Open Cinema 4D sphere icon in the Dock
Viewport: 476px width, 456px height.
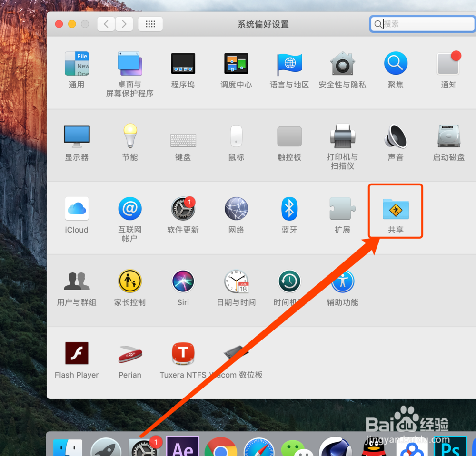(x=336, y=447)
